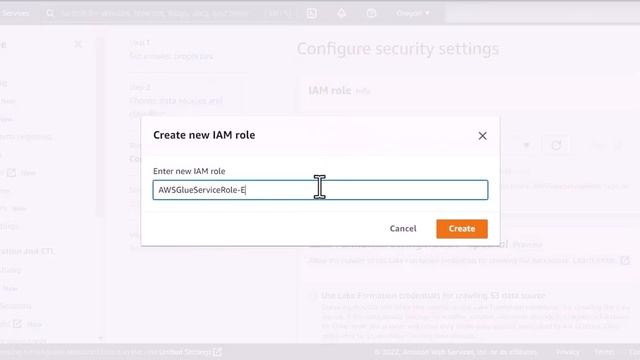
Task: Enable Lake Formation credentials checkbox
Action: pos(313,296)
